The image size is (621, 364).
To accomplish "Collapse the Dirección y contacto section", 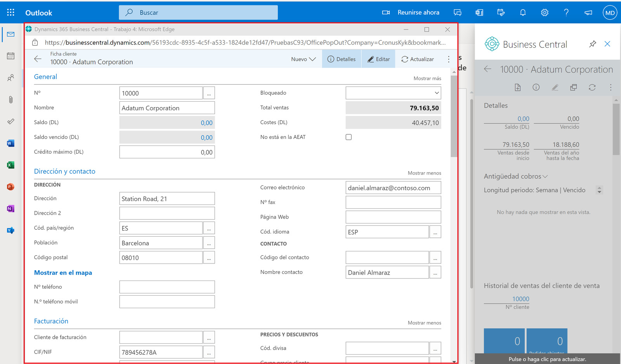I will click(64, 172).
